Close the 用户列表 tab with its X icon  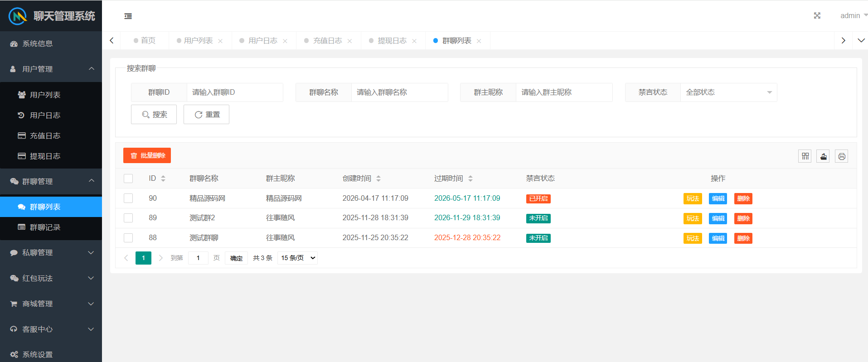tap(220, 41)
